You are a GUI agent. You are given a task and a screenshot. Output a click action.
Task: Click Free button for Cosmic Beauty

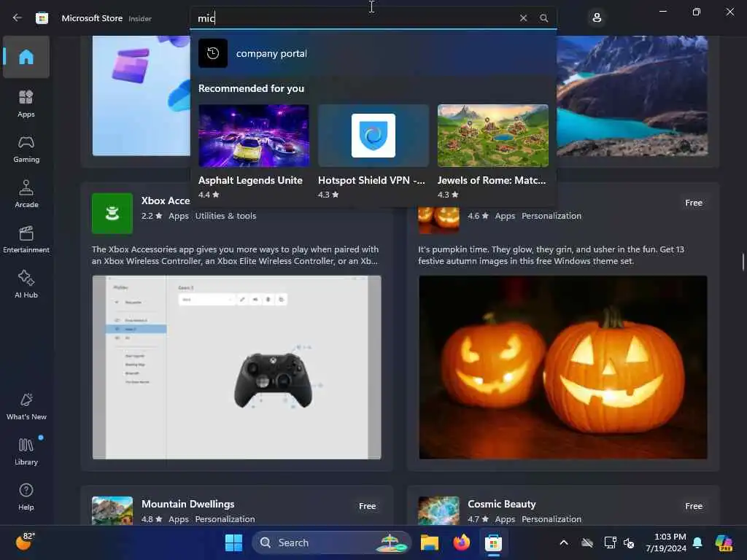(x=694, y=506)
